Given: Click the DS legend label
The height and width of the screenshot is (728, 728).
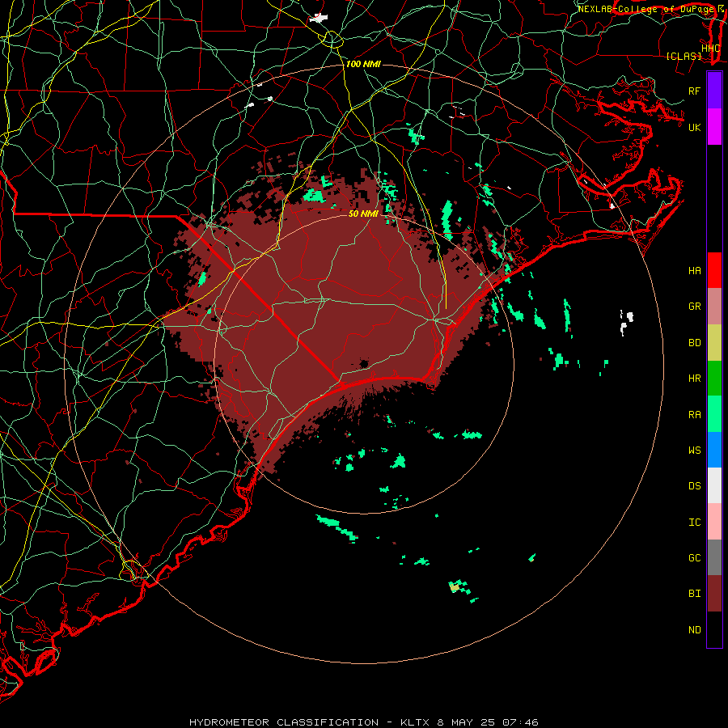Looking at the screenshot, I should 694,486.
